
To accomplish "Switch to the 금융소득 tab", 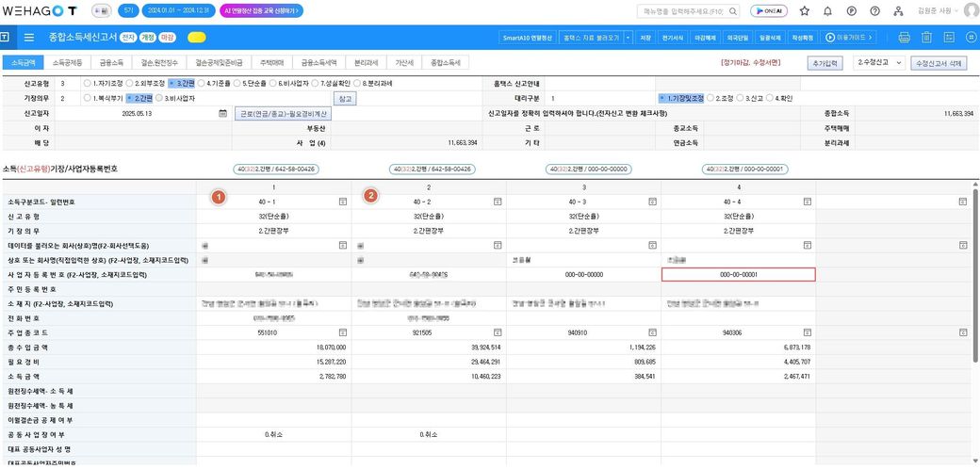I will coord(111,62).
